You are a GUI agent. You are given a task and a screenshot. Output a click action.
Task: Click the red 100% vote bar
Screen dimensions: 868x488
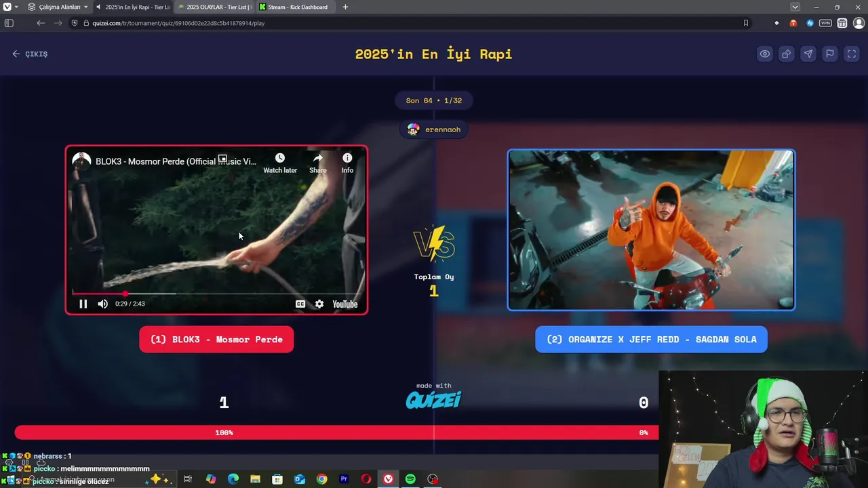[x=336, y=432]
